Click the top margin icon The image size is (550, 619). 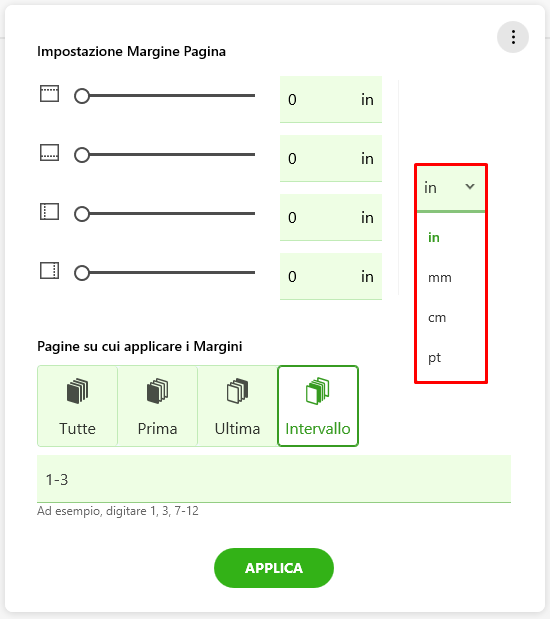pyautogui.click(x=49, y=94)
